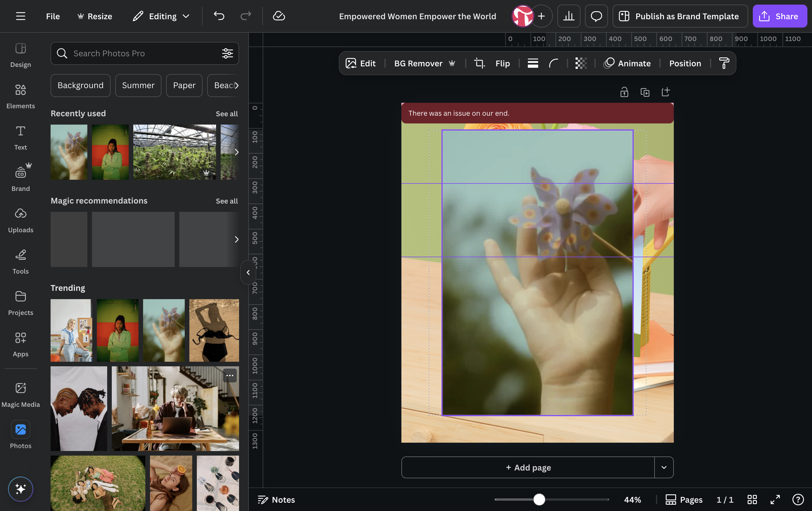Click Publish as Brand Template
This screenshot has width=812, height=511.
[680, 16]
